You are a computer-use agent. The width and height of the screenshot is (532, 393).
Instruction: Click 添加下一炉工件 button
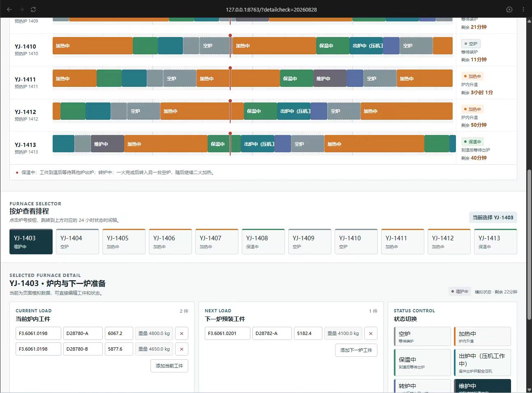pos(356,350)
